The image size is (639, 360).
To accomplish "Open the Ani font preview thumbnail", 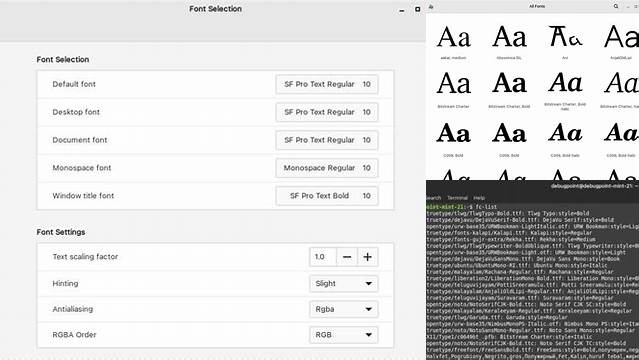I will 565,41.
